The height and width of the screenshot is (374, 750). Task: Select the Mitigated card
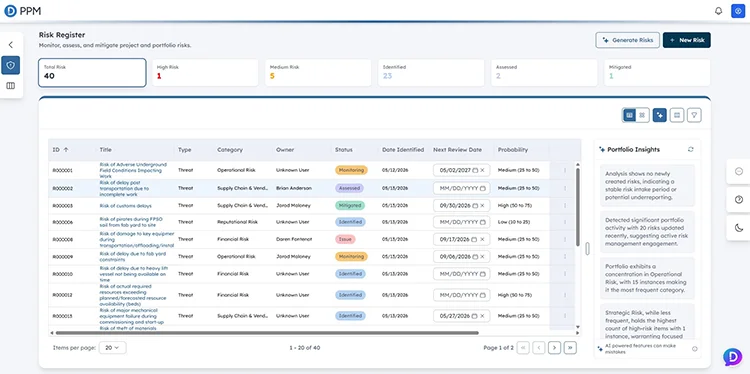click(657, 73)
